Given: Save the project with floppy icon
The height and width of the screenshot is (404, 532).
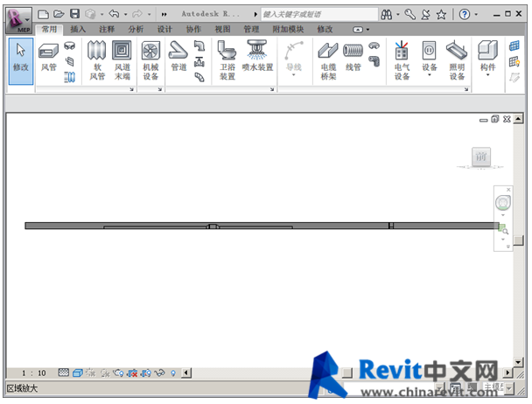Looking at the screenshot, I should (74, 14).
